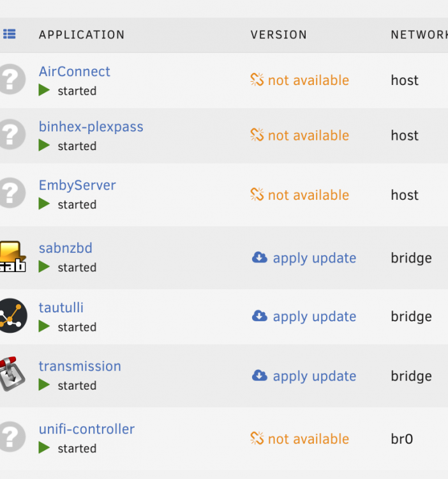Click the VERSION column header

click(x=279, y=34)
